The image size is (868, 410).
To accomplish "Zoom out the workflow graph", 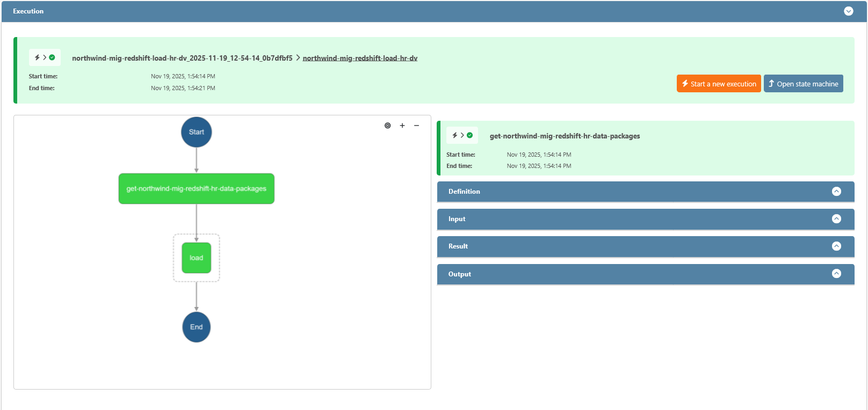I will (416, 126).
